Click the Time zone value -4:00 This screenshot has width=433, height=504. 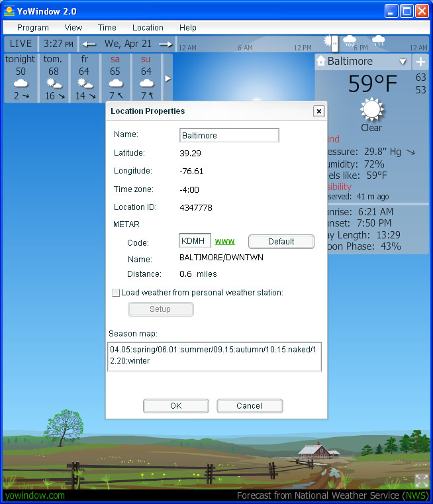pos(189,189)
